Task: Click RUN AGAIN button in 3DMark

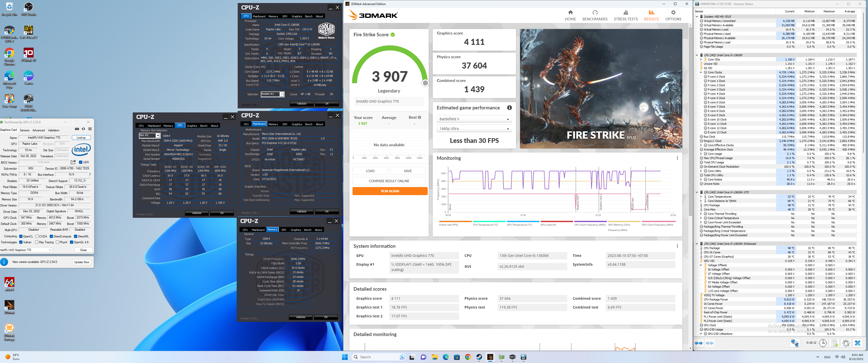Action: coord(390,191)
